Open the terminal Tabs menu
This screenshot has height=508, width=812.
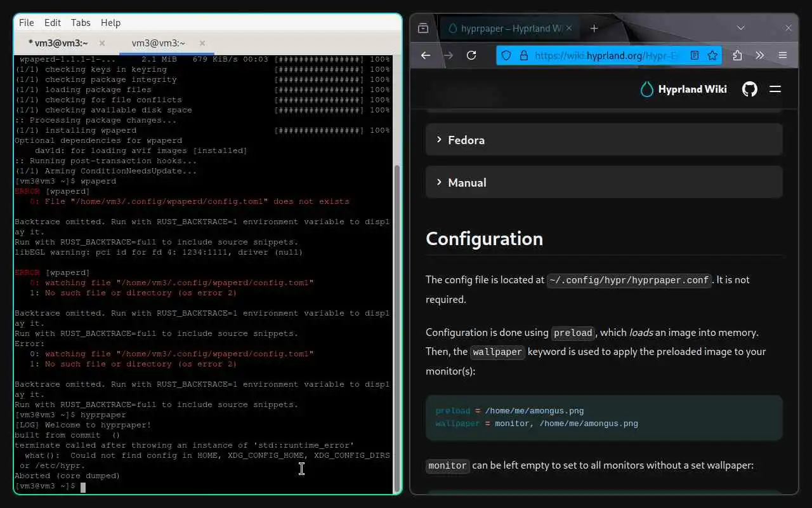(x=81, y=22)
